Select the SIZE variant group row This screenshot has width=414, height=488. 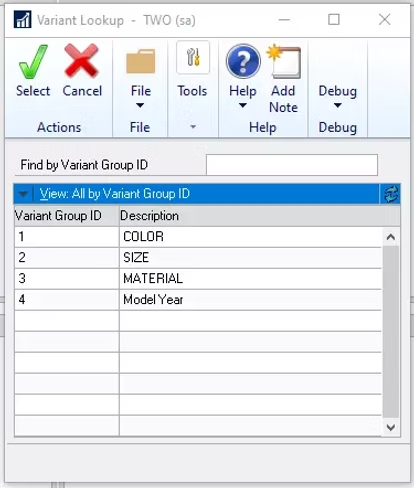click(x=198, y=258)
